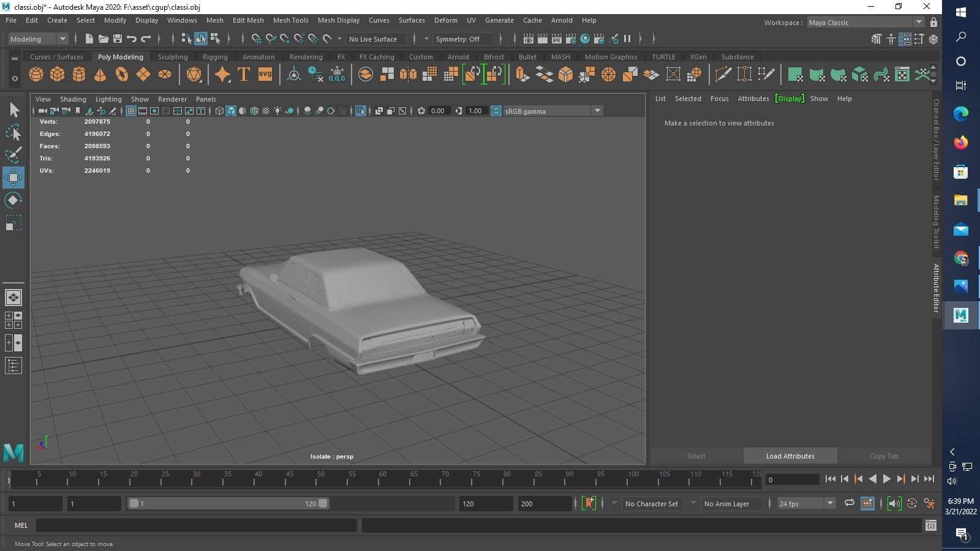Select the Scale tool in the toolbox
Image resolution: width=980 pixels, height=551 pixels.
pyautogui.click(x=13, y=223)
